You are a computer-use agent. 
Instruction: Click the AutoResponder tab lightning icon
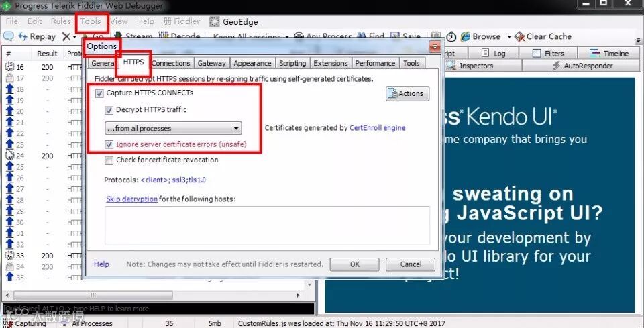pos(556,66)
